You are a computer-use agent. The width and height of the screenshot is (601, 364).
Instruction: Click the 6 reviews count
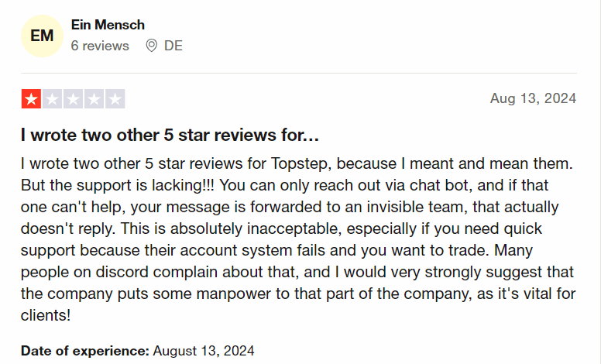tap(100, 46)
